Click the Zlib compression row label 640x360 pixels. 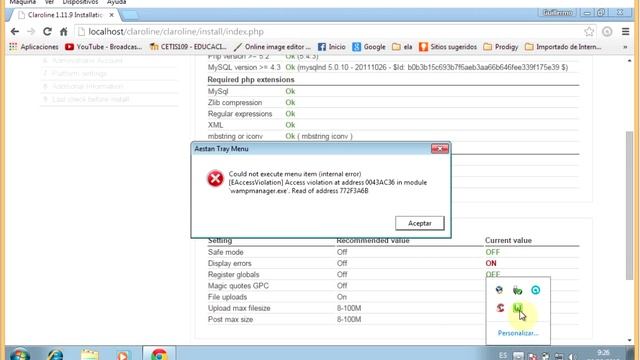point(235,102)
